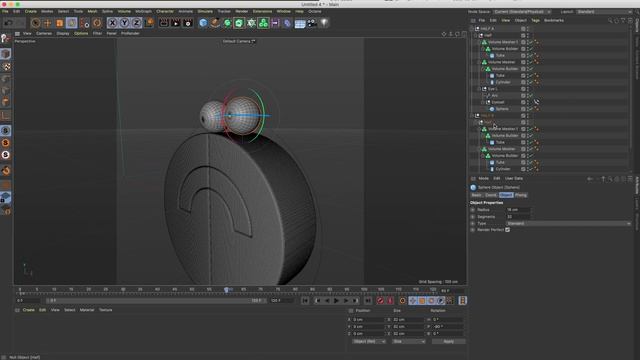Open the Render menu

(242, 11)
